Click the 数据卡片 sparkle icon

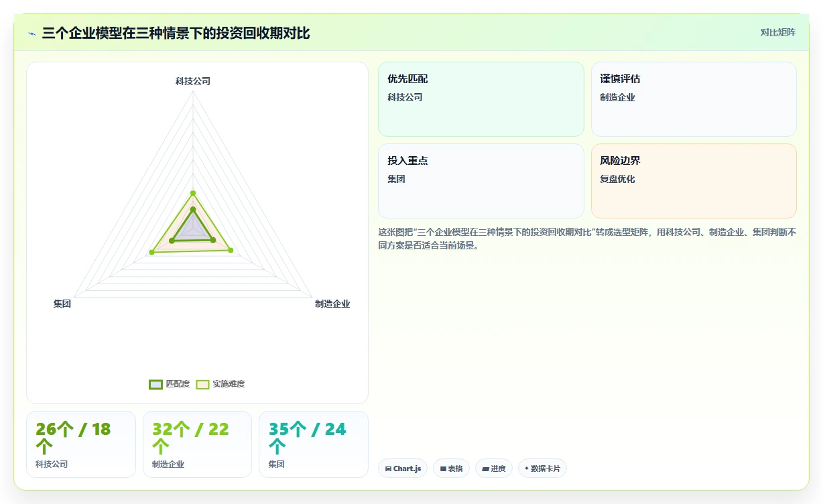pos(527,468)
